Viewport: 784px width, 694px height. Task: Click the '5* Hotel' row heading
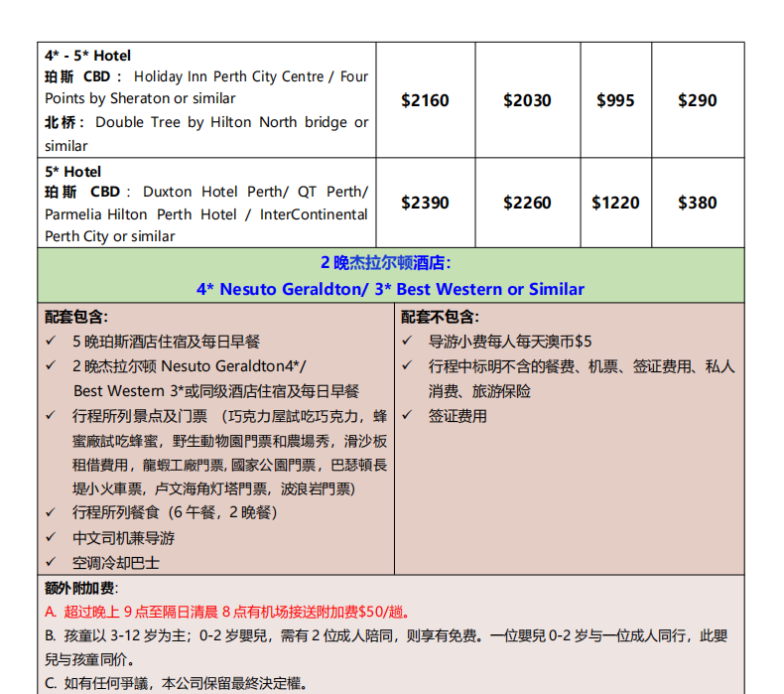click(x=72, y=172)
